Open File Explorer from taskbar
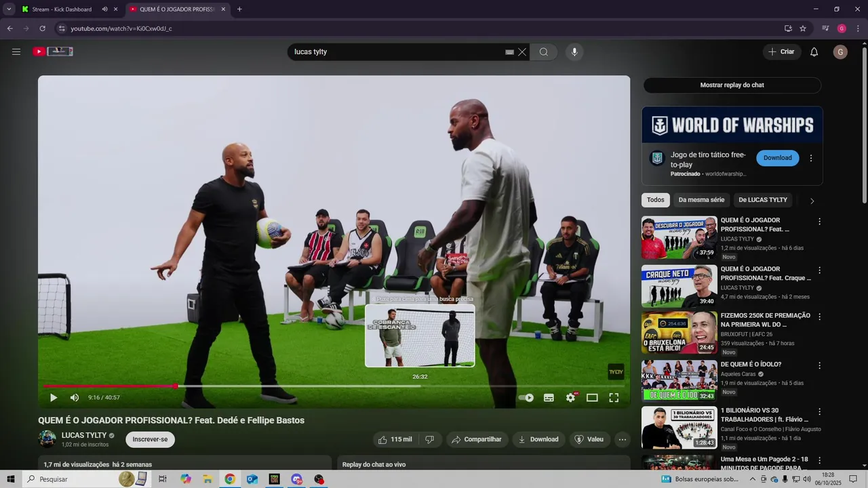The image size is (868, 488). coord(208,479)
